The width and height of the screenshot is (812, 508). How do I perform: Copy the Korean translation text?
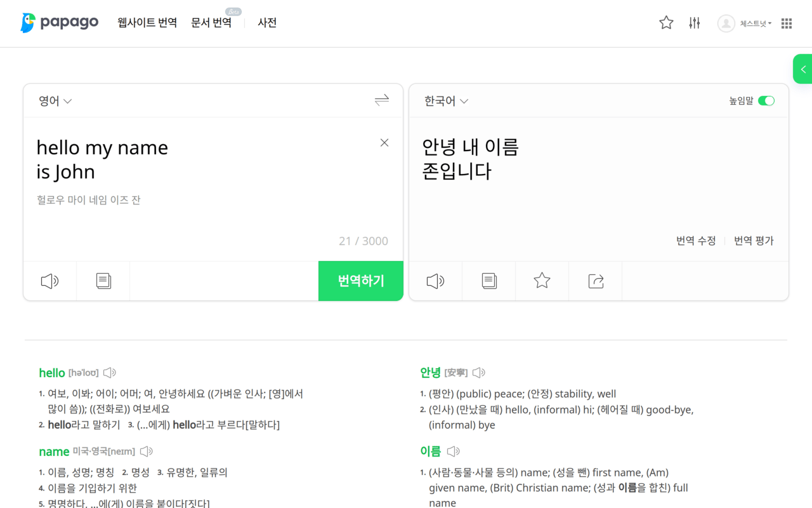pyautogui.click(x=488, y=281)
